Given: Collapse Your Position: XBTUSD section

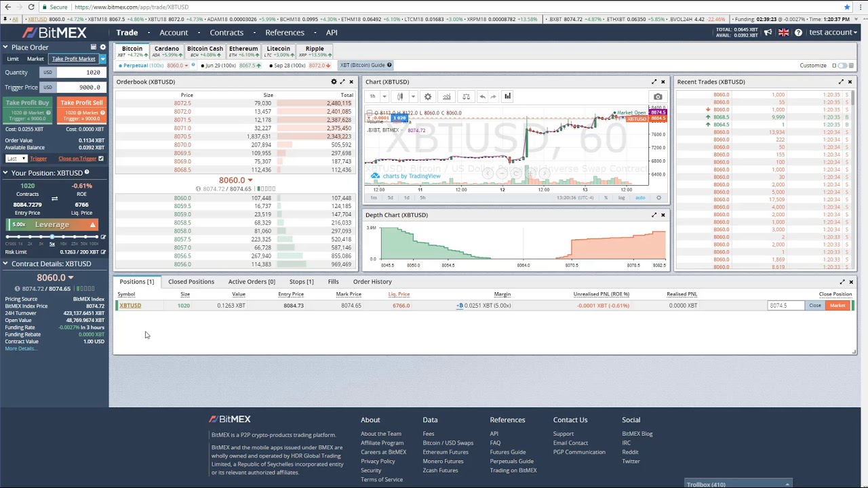Looking at the screenshot, I should tap(5, 173).
